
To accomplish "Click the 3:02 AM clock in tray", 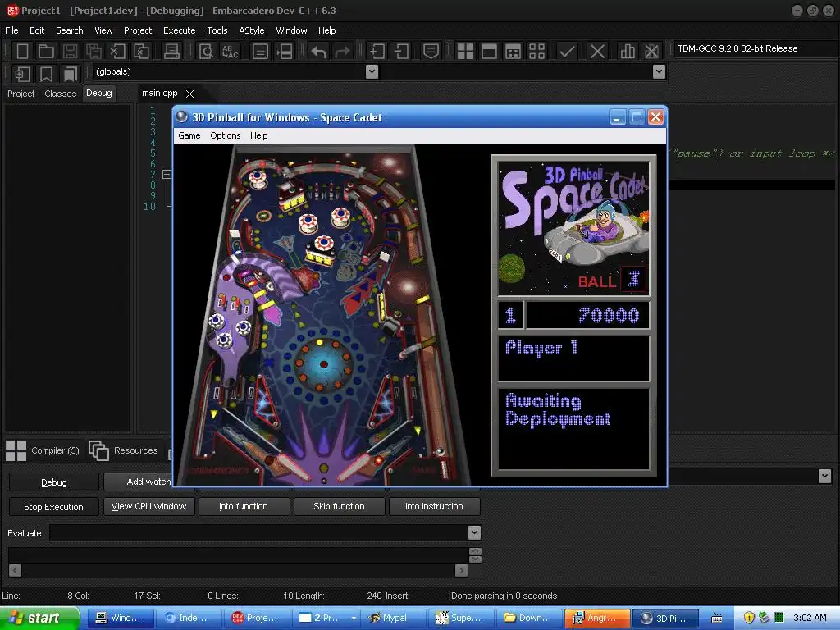I will pyautogui.click(x=810, y=618).
